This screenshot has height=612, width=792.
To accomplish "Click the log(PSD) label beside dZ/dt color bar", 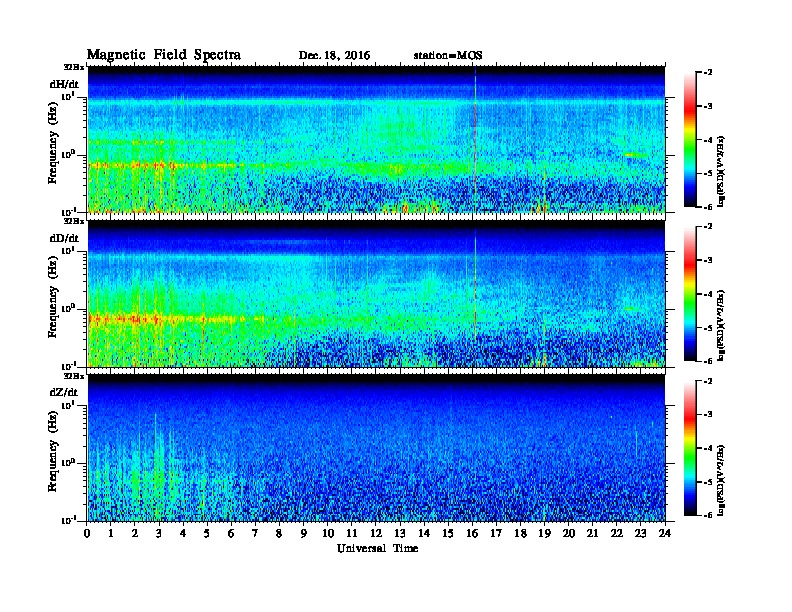I will 721,480.
